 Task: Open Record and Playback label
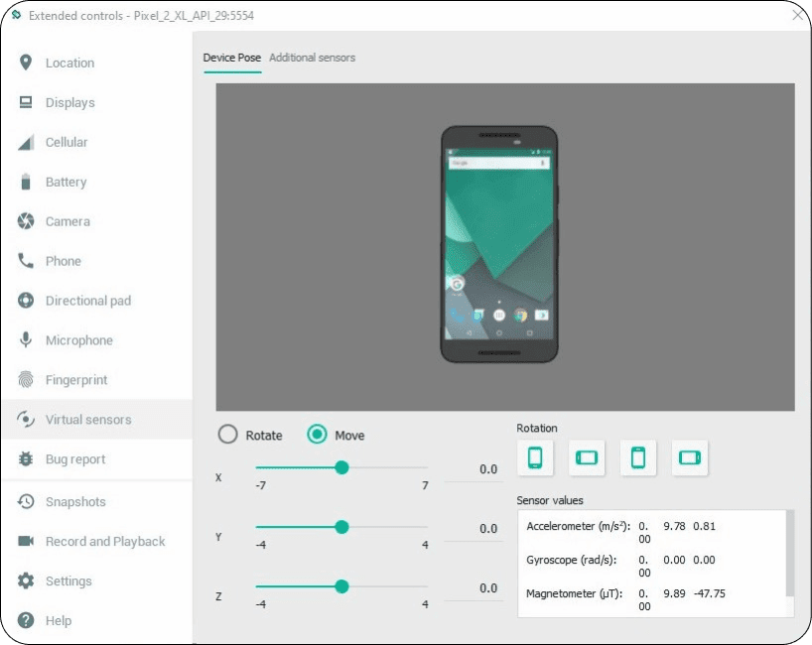click(105, 542)
